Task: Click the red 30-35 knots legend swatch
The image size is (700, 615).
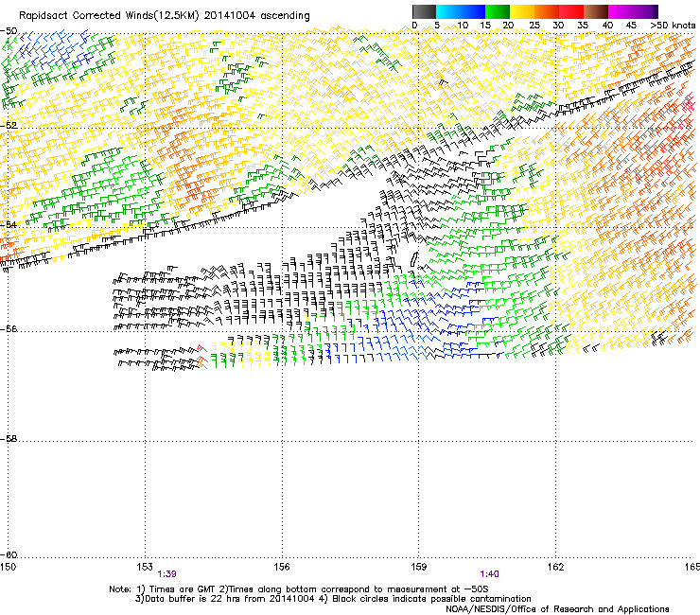Action: 571,11
